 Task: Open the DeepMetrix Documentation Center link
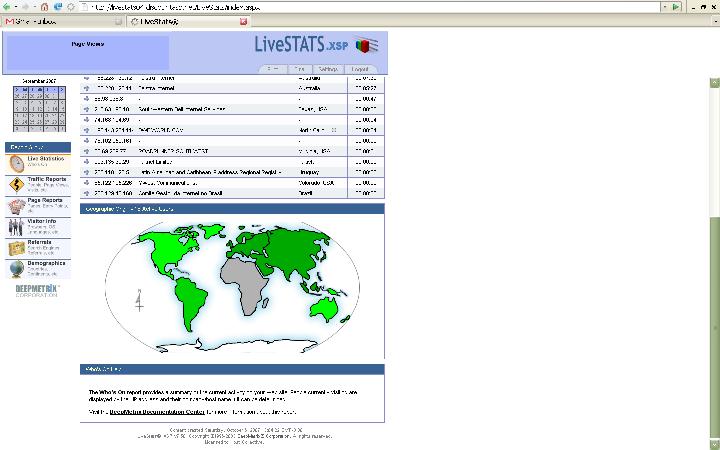157,412
